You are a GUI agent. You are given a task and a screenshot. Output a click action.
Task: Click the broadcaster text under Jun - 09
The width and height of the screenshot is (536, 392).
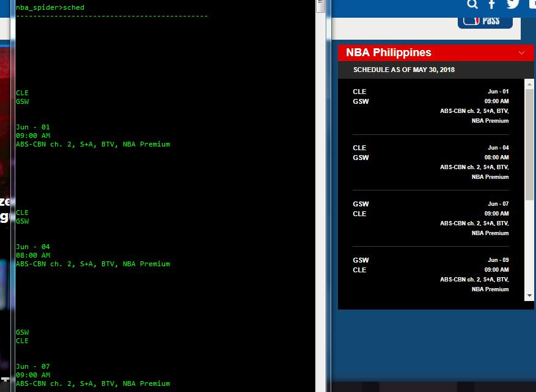(474, 284)
